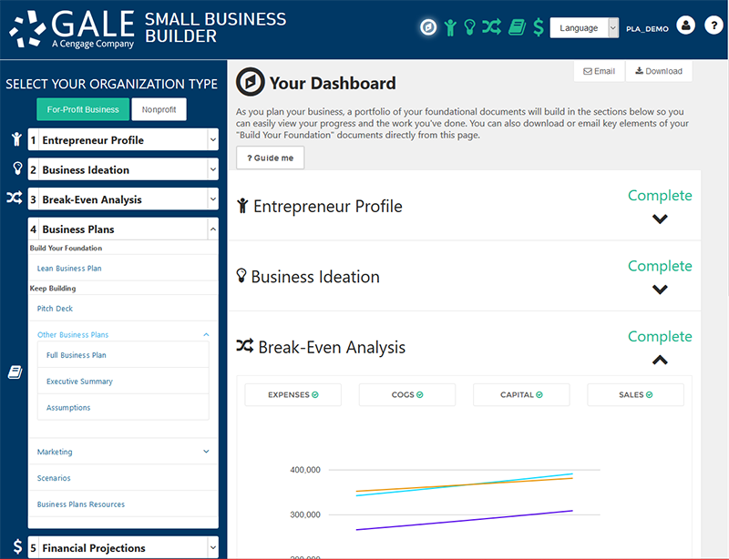Open the COGS tab
This screenshot has height=560, width=729.
click(407, 394)
